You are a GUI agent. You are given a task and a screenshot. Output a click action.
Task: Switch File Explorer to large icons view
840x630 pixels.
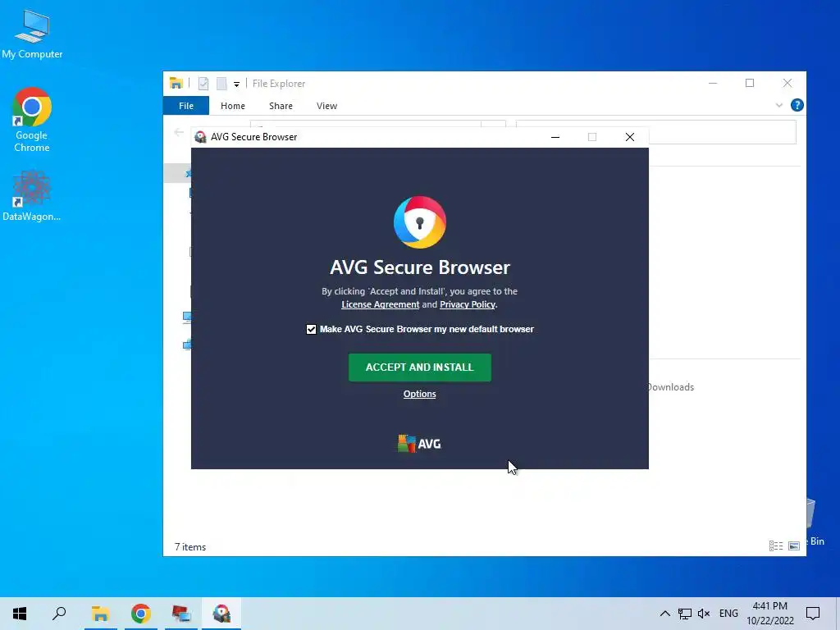click(794, 546)
